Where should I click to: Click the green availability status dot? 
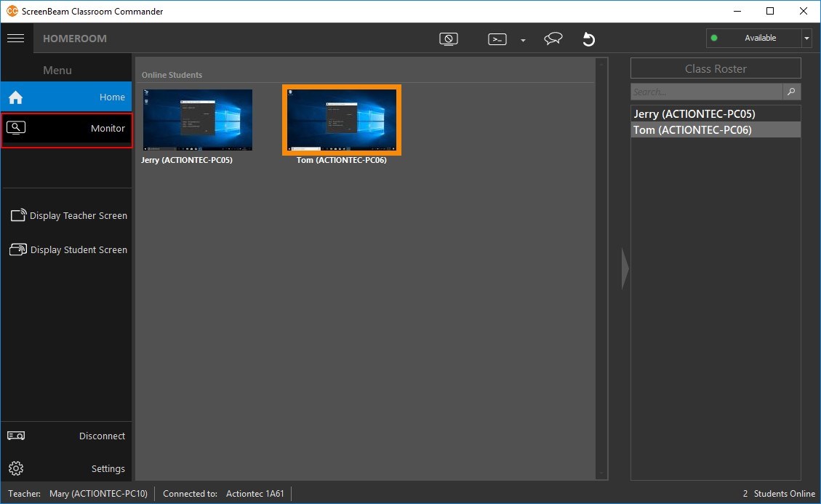(714, 38)
